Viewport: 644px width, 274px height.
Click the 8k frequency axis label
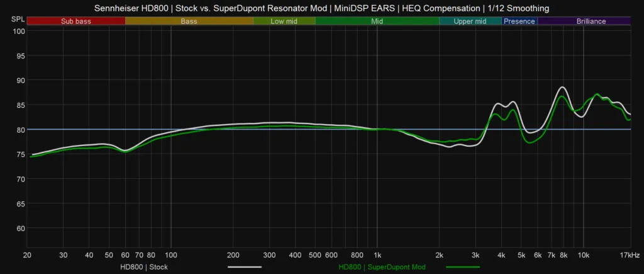pos(563,256)
